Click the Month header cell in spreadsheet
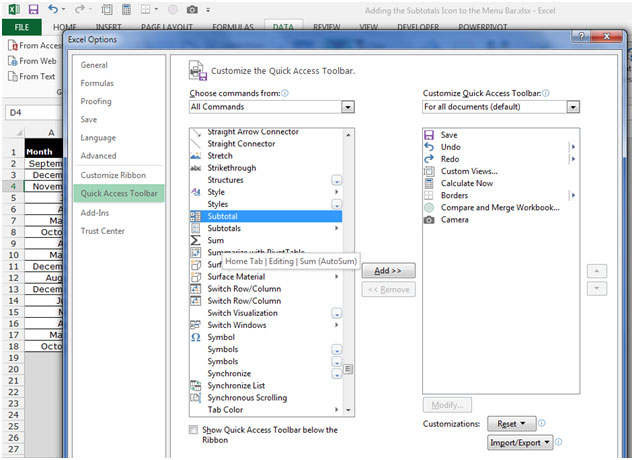 click(x=44, y=152)
